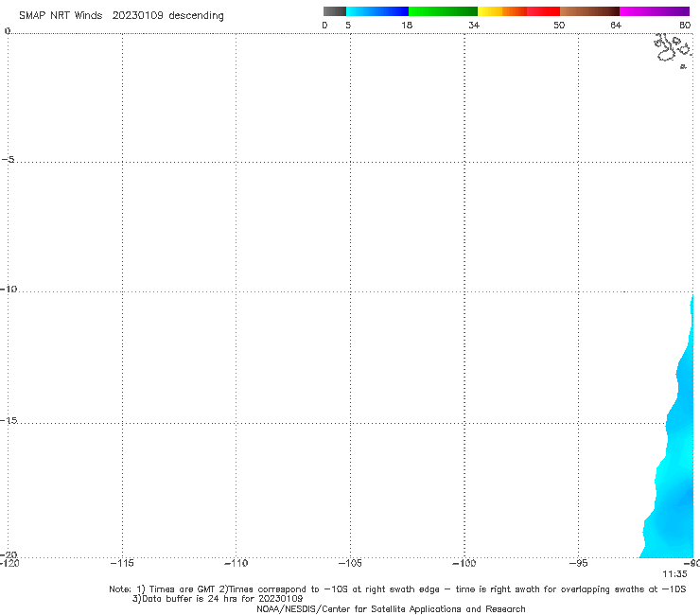Click the word "descending" in the title

click(x=197, y=16)
